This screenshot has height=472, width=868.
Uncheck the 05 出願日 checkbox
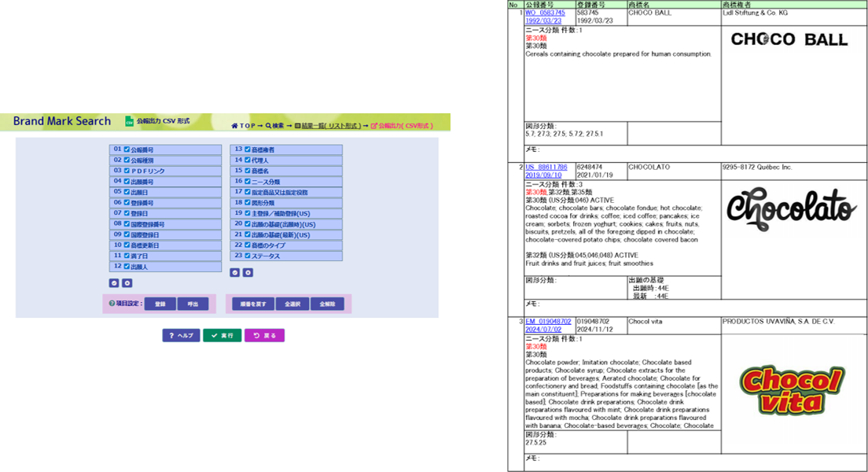127,192
